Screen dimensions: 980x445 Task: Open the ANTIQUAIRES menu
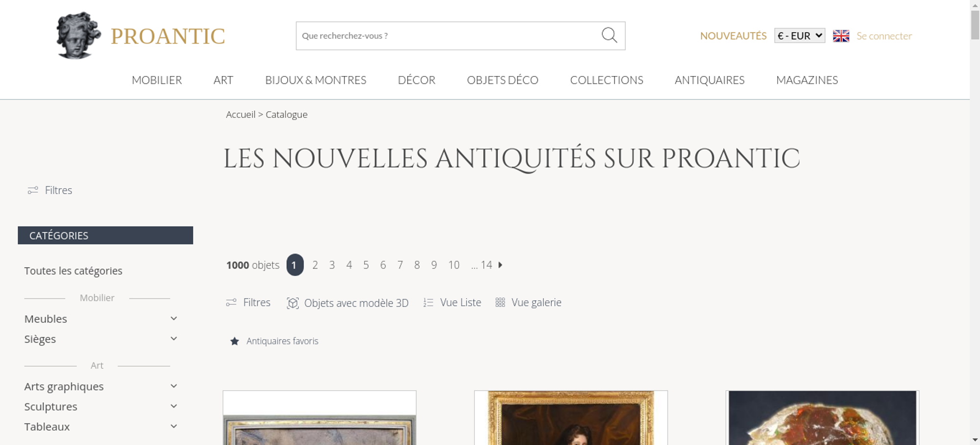point(710,80)
